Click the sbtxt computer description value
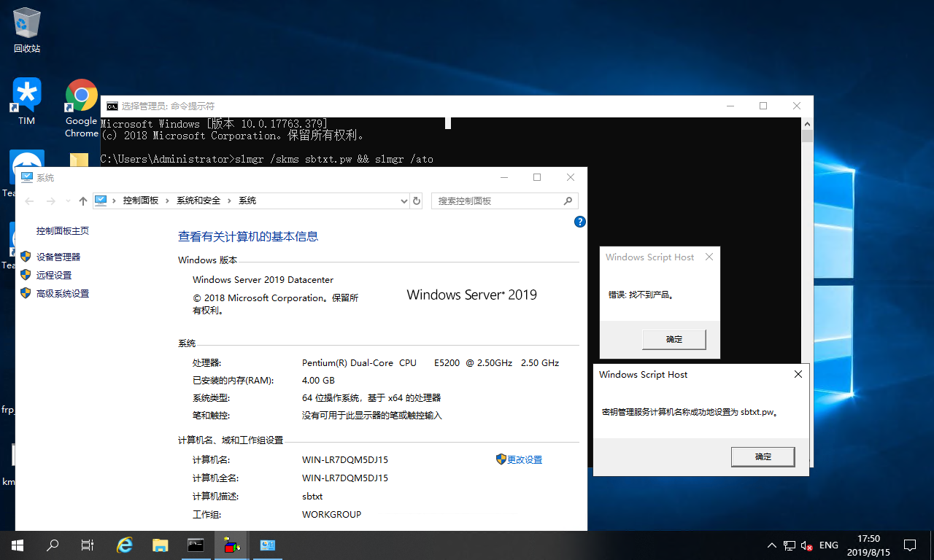The image size is (934, 560). pos(312,497)
